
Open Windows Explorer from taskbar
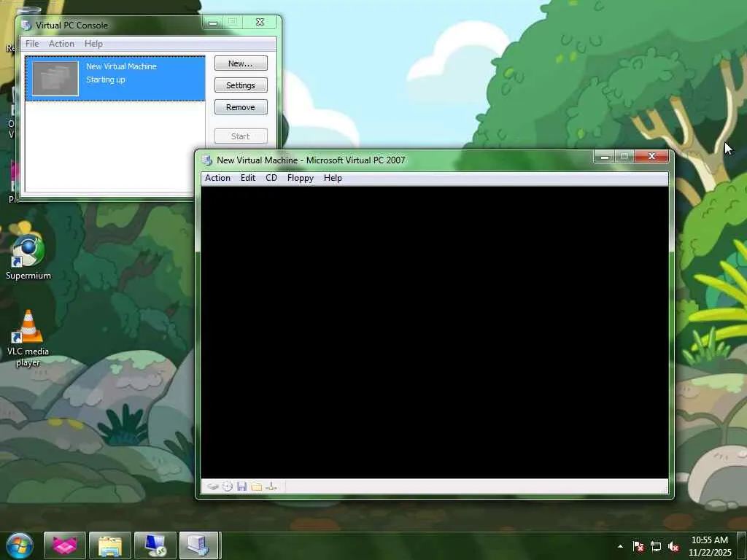pyautogui.click(x=109, y=545)
